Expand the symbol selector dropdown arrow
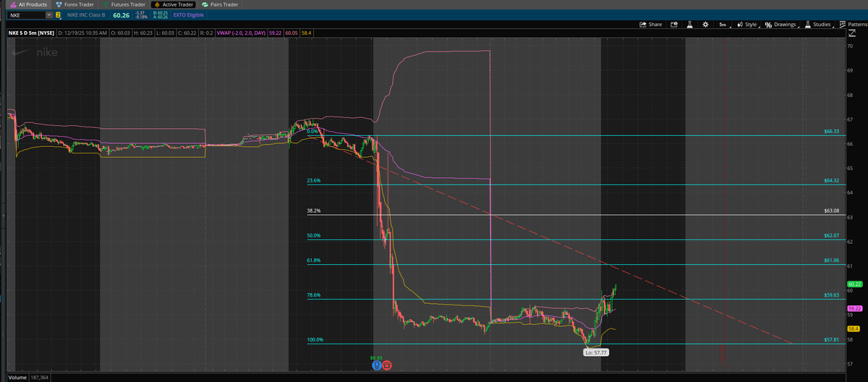Viewport: 868px width, 382px height. coord(48,14)
